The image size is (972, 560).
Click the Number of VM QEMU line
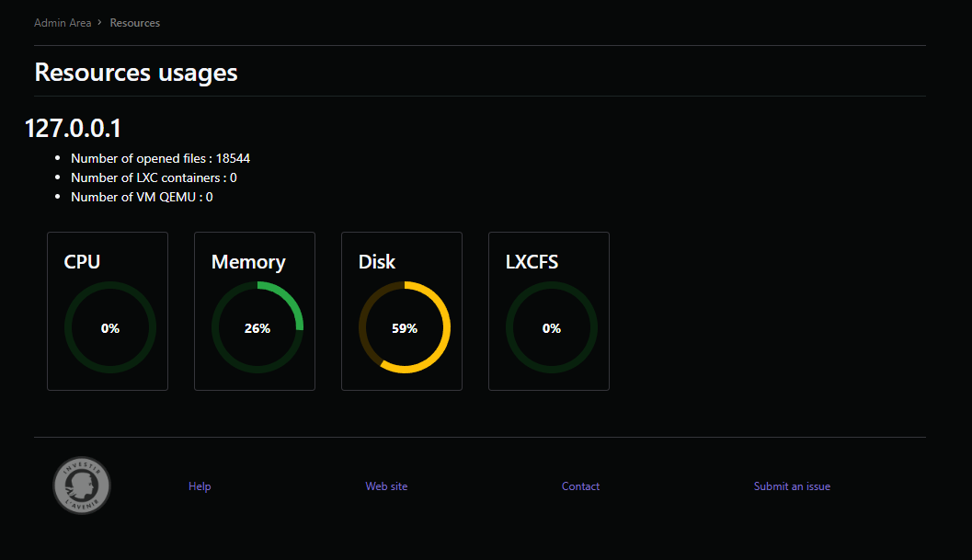tap(142, 197)
